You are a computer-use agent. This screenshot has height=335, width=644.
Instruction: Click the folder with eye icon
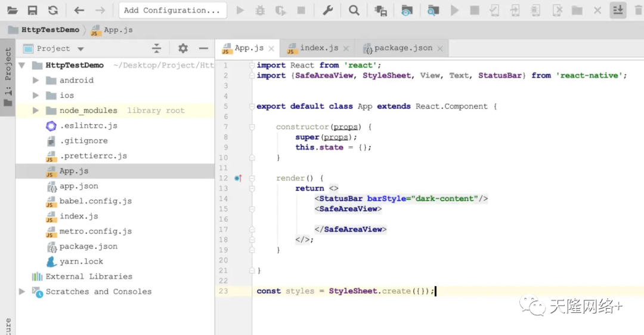pos(407,11)
